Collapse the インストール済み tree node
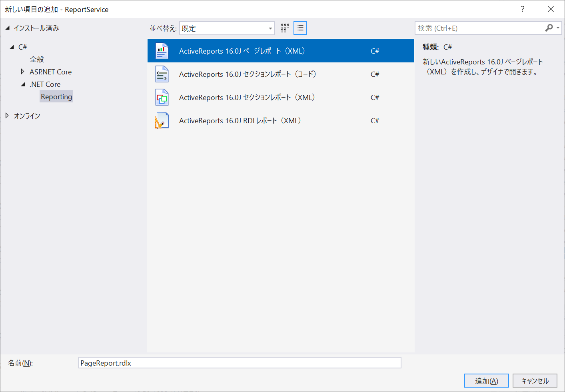Viewport: 565px width, 392px height. tap(7, 28)
